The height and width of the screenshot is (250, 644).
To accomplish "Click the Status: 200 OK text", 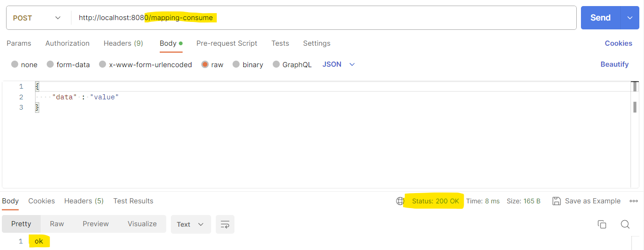I will click(435, 201).
